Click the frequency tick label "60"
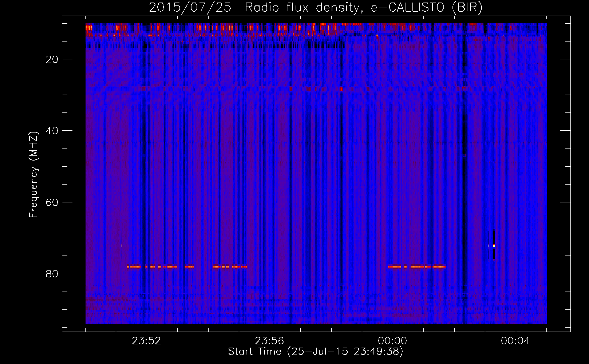 pos(52,202)
